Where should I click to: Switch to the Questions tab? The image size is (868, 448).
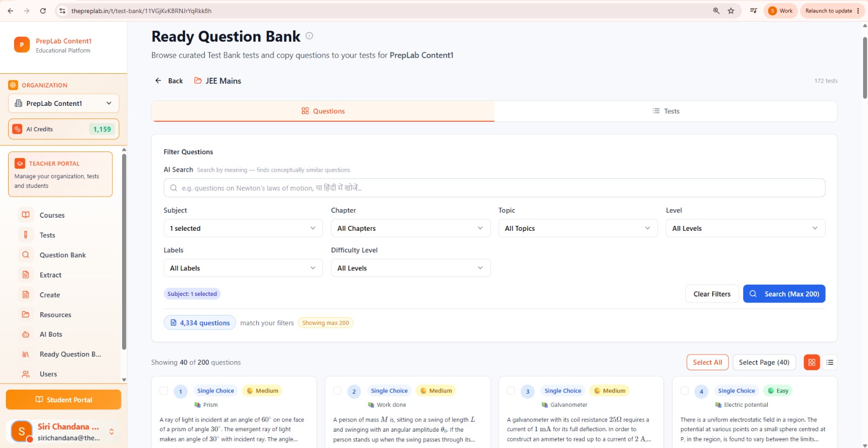tap(323, 111)
